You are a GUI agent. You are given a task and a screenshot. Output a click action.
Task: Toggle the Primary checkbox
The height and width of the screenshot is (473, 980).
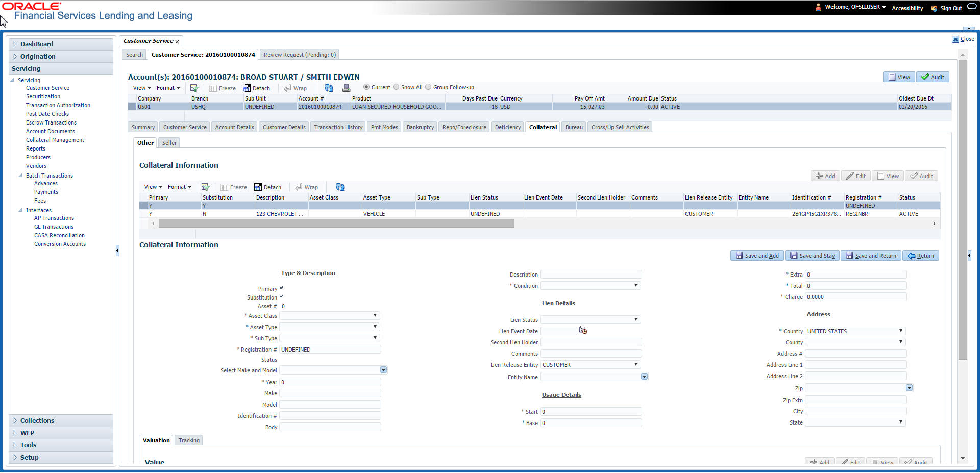(x=282, y=288)
